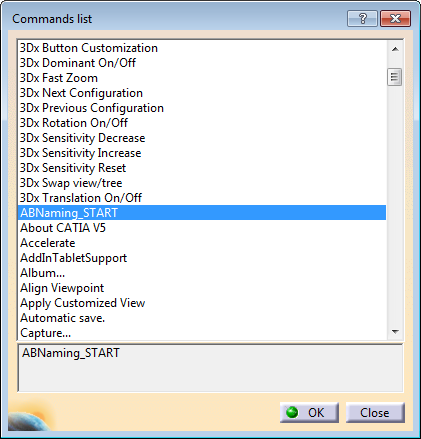The height and width of the screenshot is (439, 421).
Task: Close the Commands list dialog window
Action: [395, 18]
